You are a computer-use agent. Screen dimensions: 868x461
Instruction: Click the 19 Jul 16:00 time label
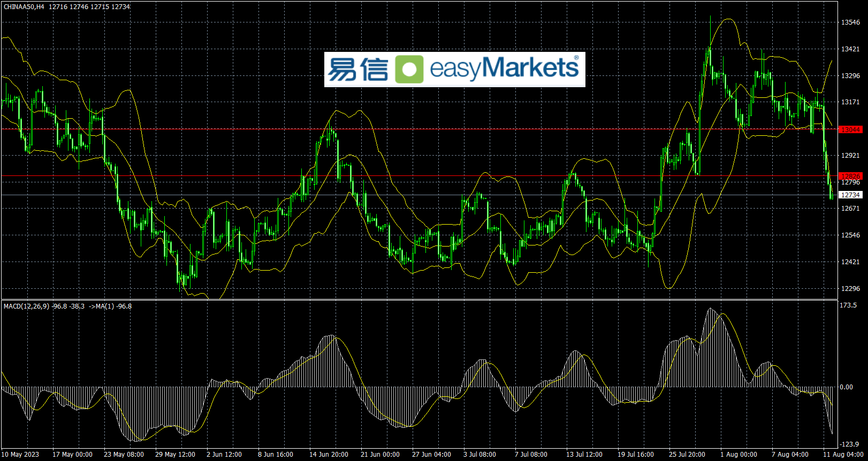[636, 455]
